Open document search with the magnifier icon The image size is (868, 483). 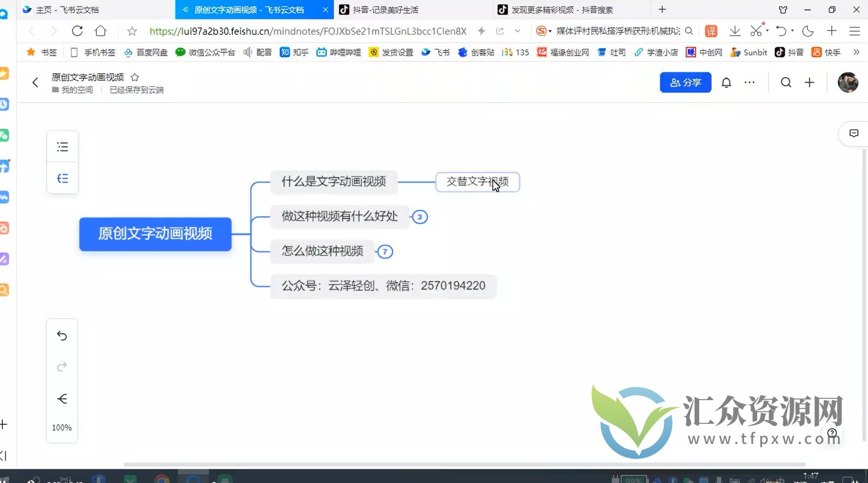pos(786,82)
